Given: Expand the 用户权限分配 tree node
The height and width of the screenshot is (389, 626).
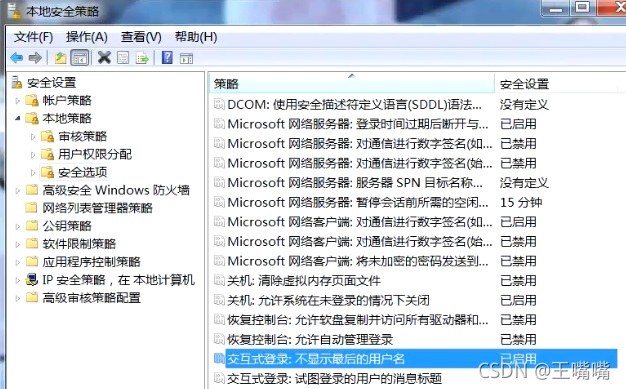Looking at the screenshot, I should pyautogui.click(x=33, y=155).
